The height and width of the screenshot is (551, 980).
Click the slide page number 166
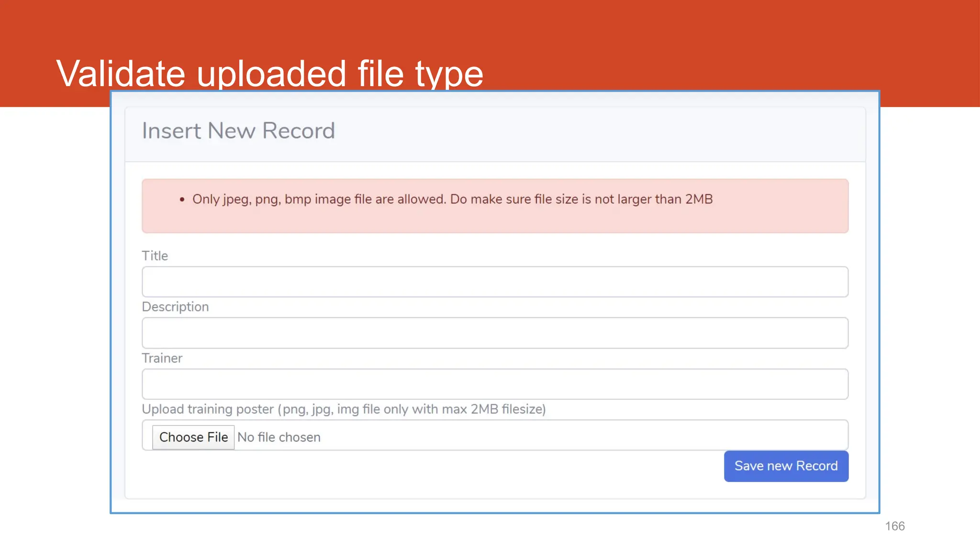(895, 526)
